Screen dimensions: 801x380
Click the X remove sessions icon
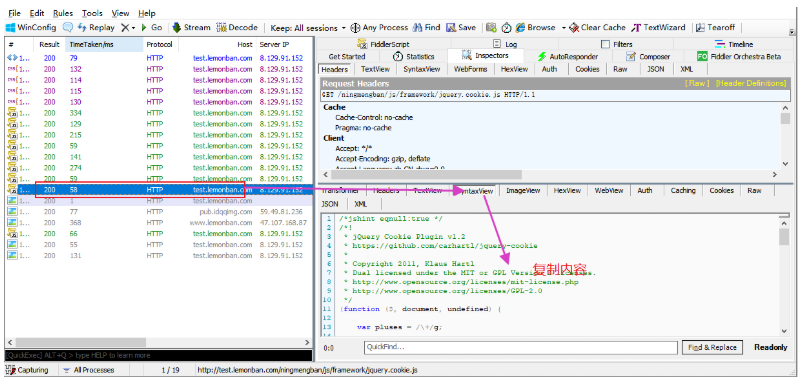125,28
